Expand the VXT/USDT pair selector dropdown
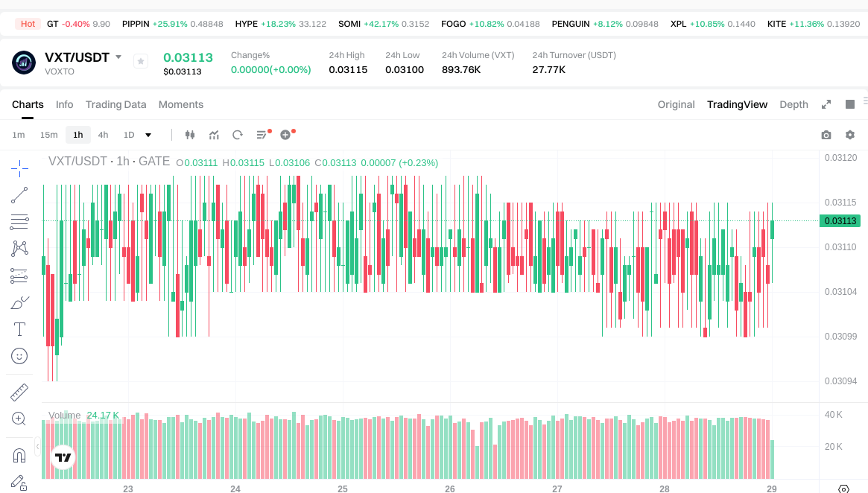This screenshot has width=868, height=493. (x=118, y=57)
